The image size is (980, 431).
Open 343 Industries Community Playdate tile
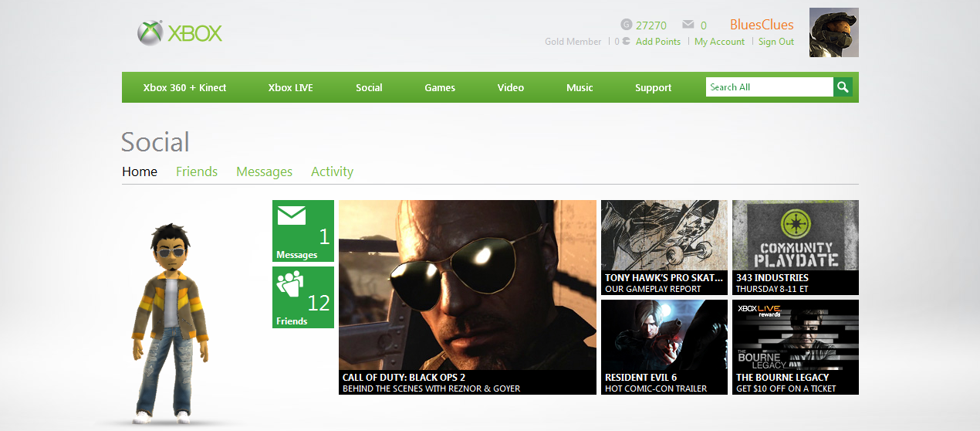click(x=796, y=247)
